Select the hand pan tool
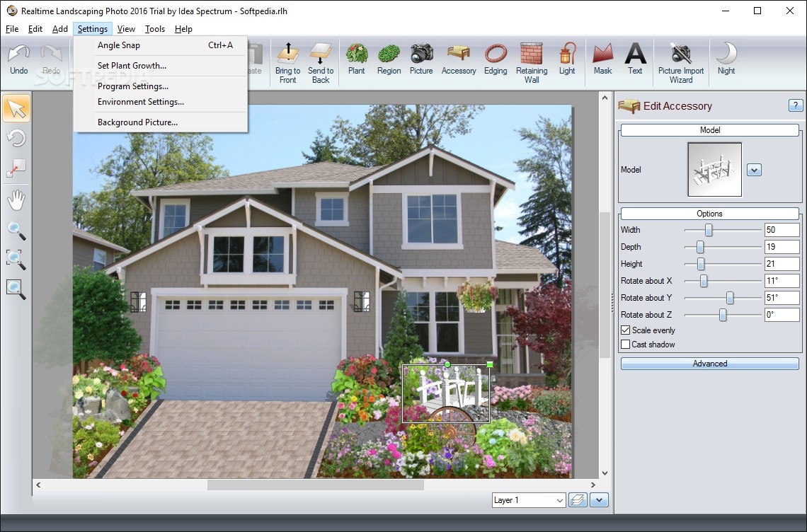Screen dimensions: 807x532 tap(16, 200)
